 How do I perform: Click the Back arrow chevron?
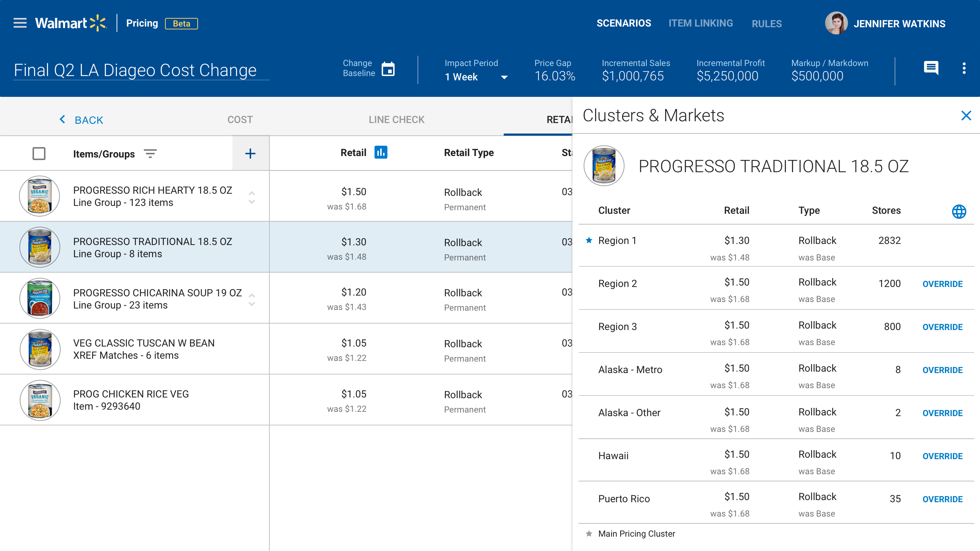(x=62, y=119)
